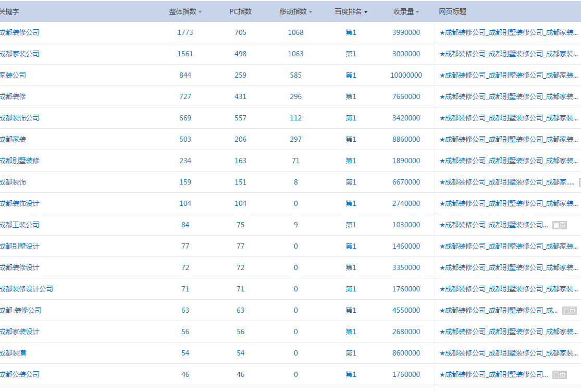This screenshot has height=392, width=581.
Task: Open the 成都装修公司 keyword link
Action: [x=19, y=32]
